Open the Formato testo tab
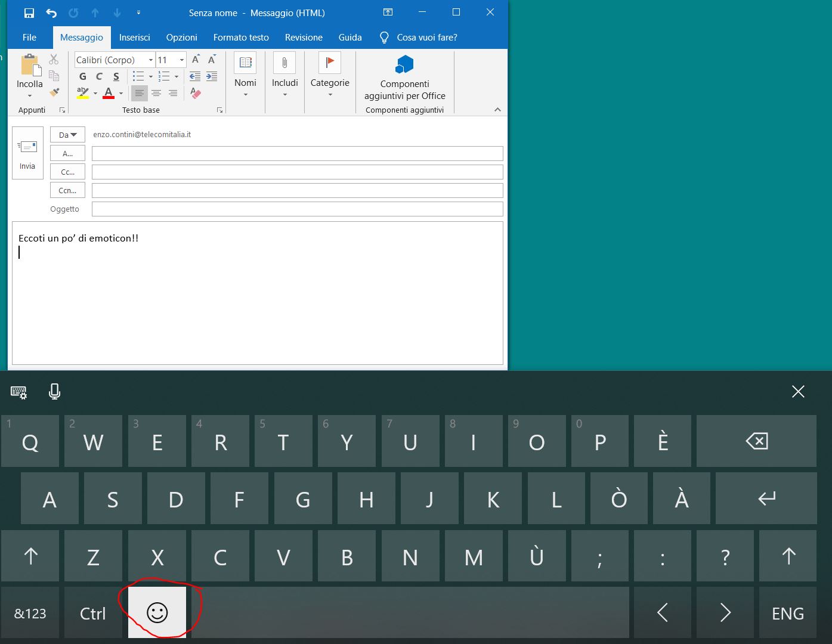The height and width of the screenshot is (644, 832). (x=241, y=38)
